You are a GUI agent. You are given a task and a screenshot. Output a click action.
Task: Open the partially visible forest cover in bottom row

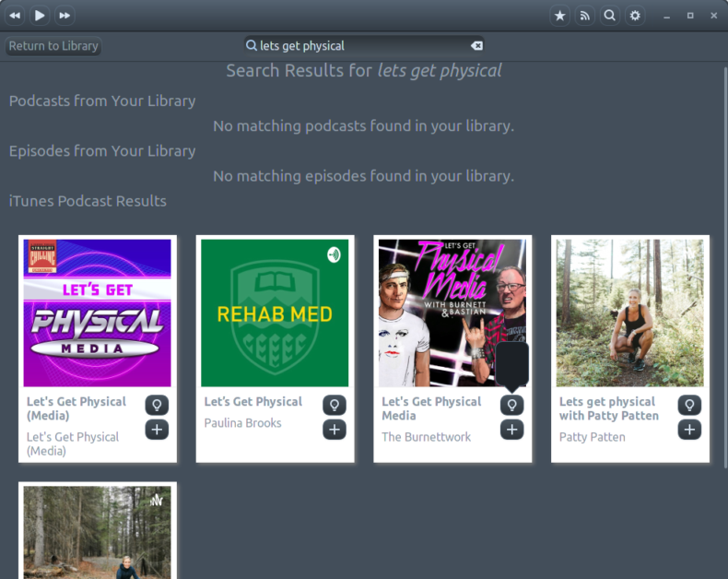98,533
